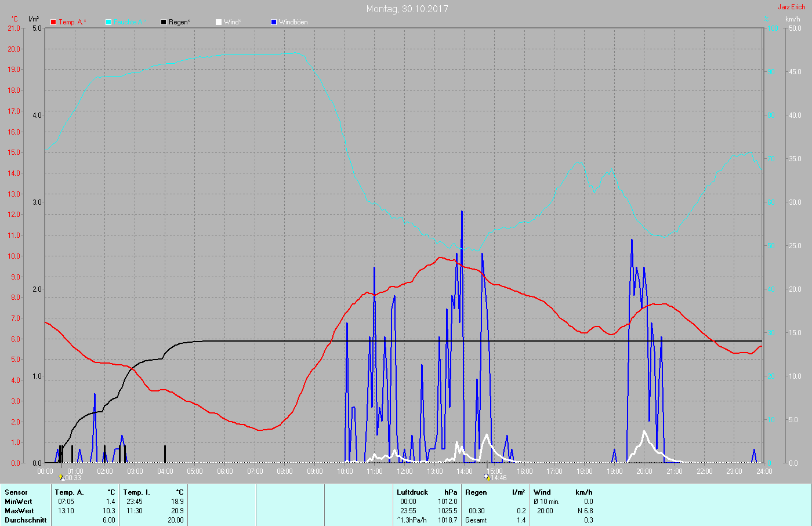Click the cyan Feuchte A. legend swatch

108,22
